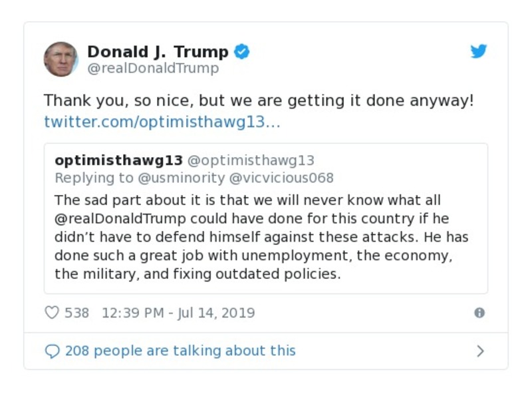Open the embedded quoted tweet panel
The image size is (532, 404).
pos(266,216)
